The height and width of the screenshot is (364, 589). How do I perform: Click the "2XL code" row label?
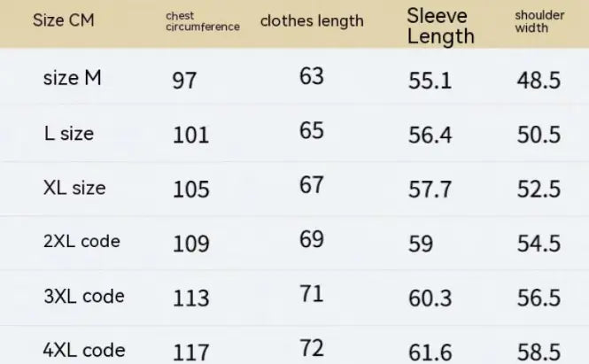[81, 241]
